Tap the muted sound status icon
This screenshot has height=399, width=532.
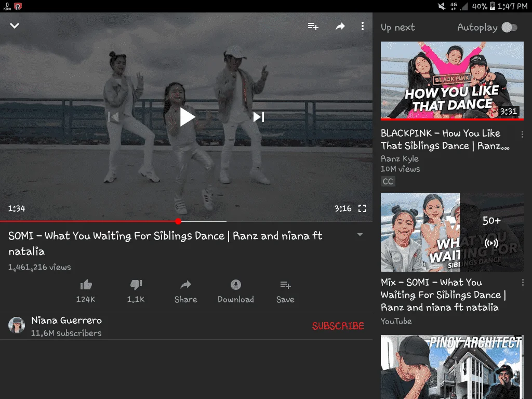pyautogui.click(x=442, y=6)
